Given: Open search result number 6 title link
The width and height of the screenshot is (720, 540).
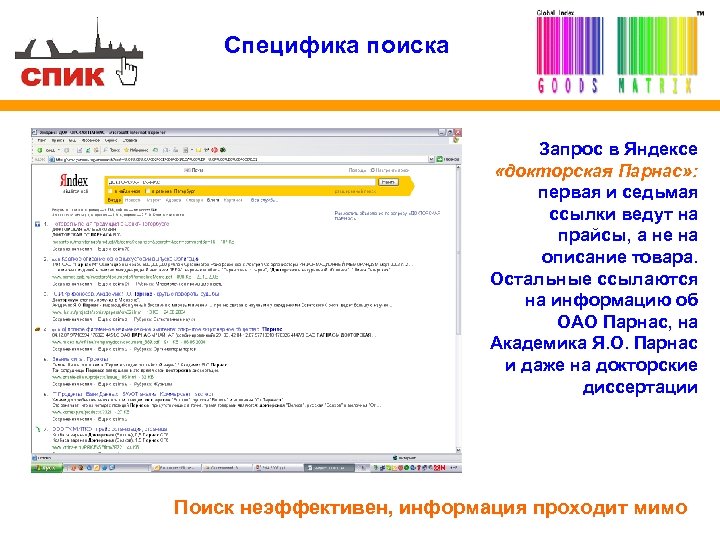Looking at the screenshot, I should (133, 394).
